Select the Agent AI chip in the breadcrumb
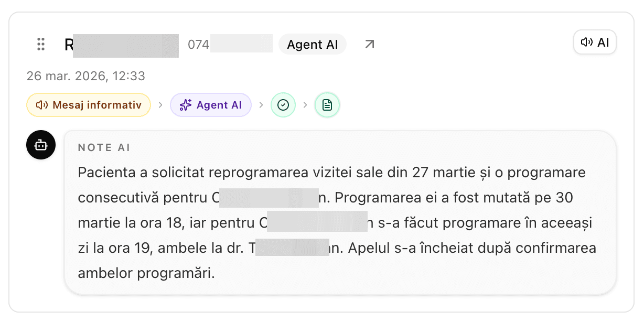This screenshot has width=644, height=321. 211,105
